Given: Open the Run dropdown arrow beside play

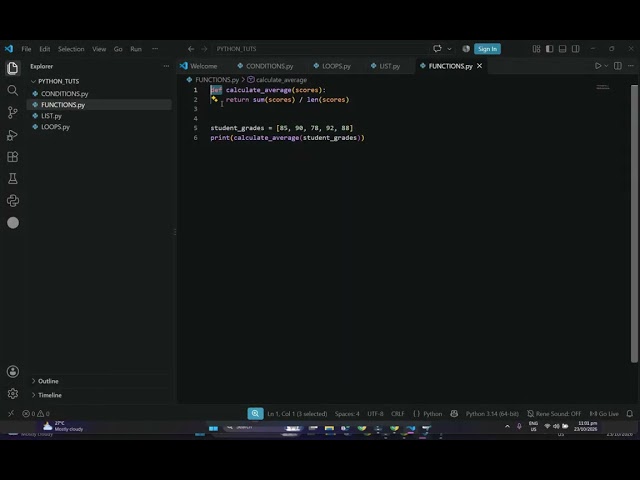Looking at the screenshot, I should pyautogui.click(x=606, y=66).
